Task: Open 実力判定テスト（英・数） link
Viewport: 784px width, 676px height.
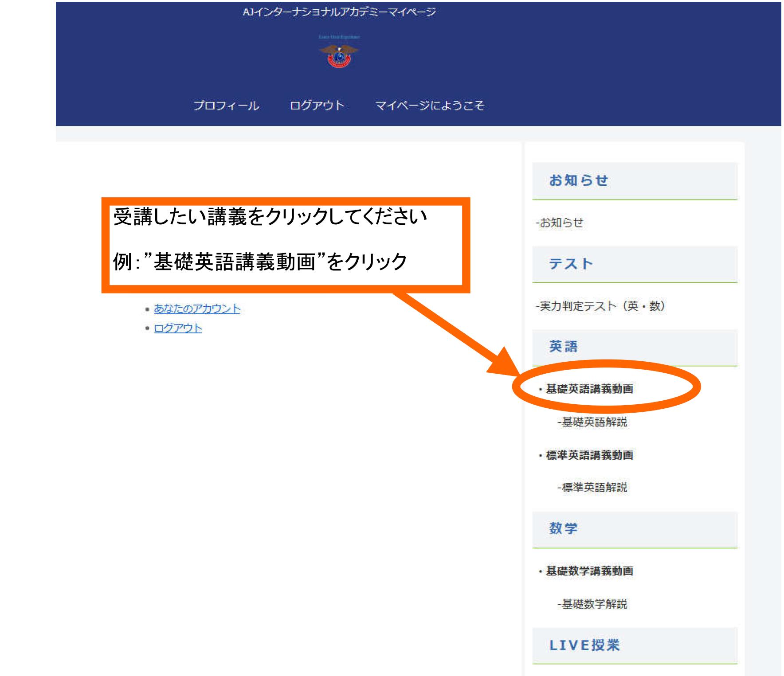Action: click(600, 306)
